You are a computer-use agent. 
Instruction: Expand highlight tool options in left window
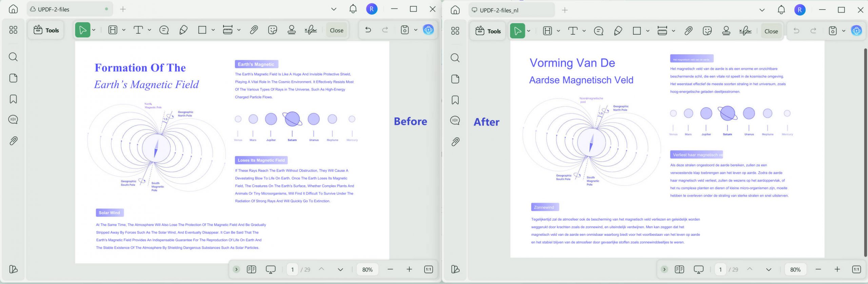[124, 30]
